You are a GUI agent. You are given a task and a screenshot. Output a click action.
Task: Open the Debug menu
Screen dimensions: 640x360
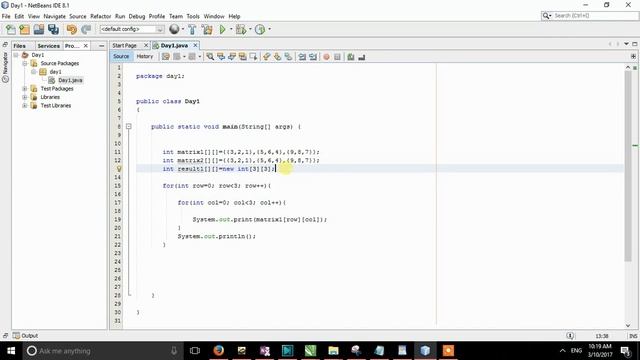click(137, 16)
